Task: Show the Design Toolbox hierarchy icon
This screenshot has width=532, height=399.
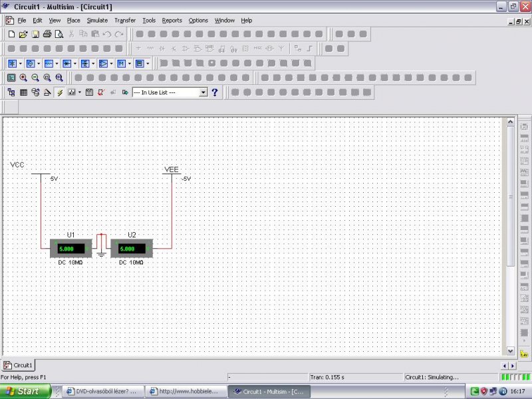Action: (x=11, y=92)
